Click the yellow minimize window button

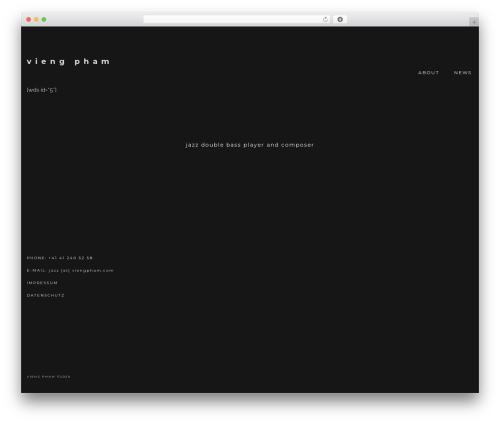pos(36,19)
